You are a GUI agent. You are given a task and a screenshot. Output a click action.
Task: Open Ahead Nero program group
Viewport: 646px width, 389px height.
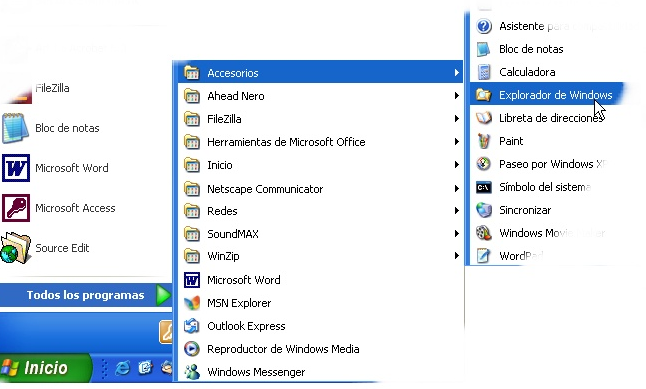click(321, 96)
